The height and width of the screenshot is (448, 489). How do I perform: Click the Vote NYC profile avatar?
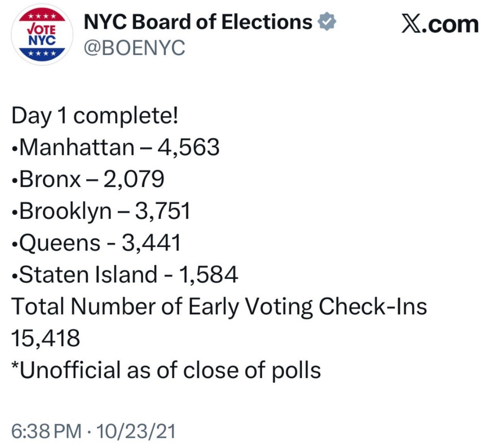tap(42, 36)
